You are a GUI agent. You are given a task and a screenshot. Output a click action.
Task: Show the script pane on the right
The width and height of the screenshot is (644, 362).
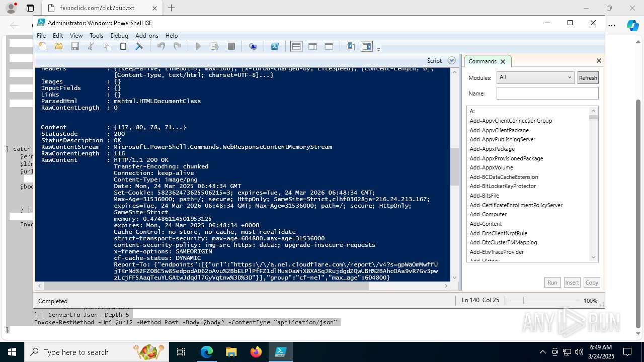pos(312,46)
